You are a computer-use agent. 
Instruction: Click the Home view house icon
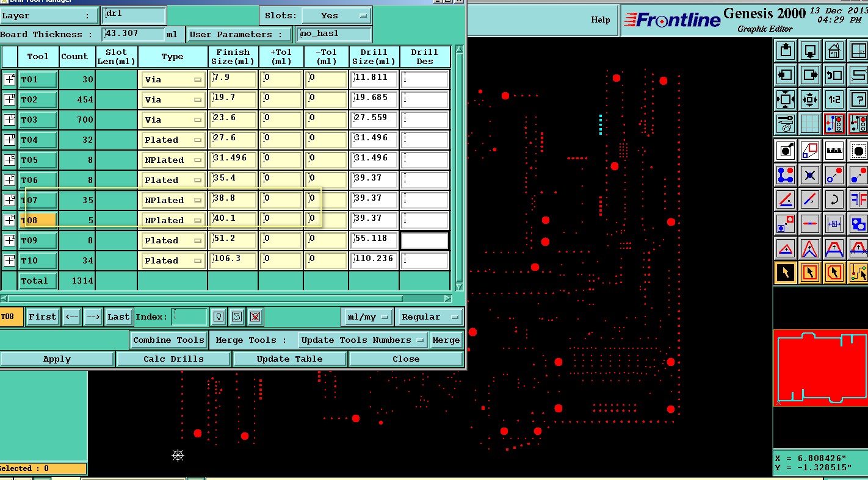coord(834,51)
